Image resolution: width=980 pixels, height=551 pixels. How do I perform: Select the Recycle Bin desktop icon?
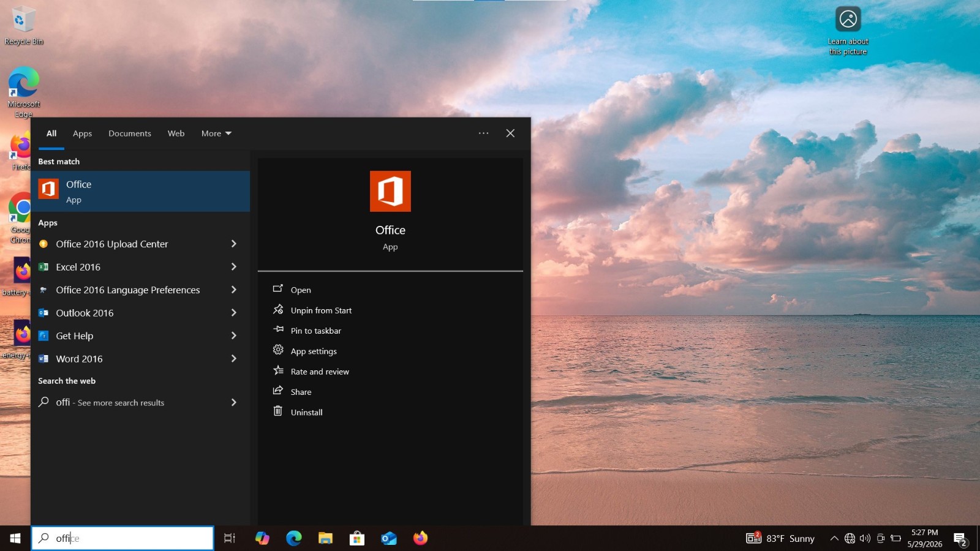(24, 26)
